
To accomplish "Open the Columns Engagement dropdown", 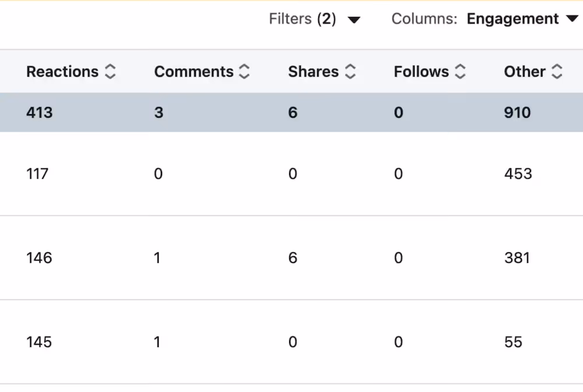I will (x=512, y=19).
